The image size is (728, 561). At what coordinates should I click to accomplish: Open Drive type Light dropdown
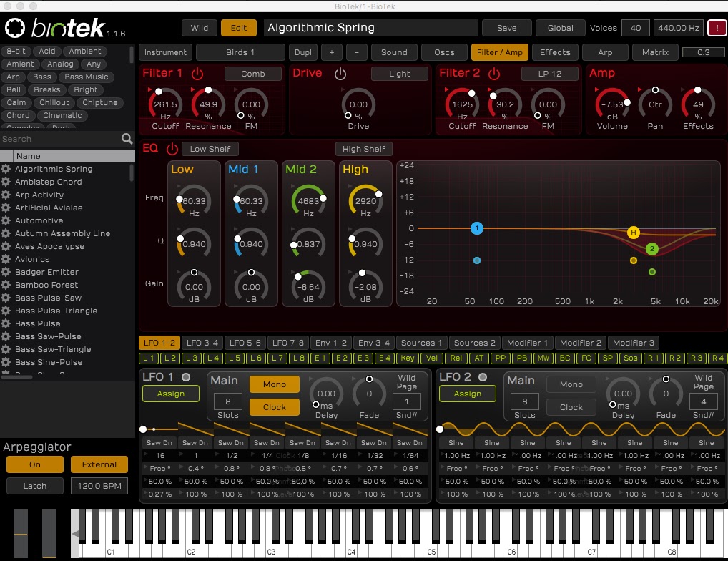399,74
